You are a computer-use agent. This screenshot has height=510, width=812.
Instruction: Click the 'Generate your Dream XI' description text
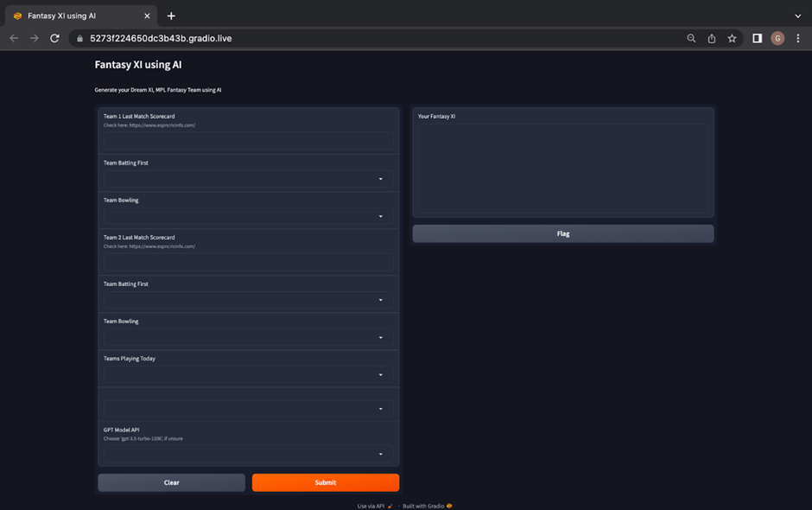[x=158, y=90]
